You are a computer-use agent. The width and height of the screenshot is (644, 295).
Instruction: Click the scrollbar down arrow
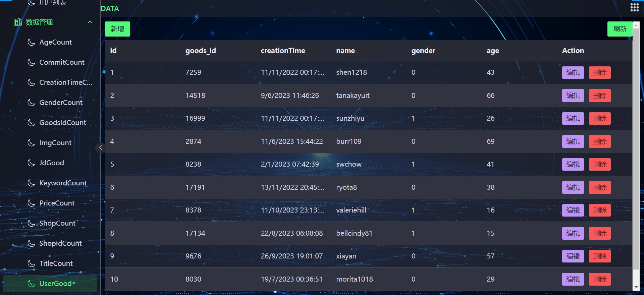(x=636, y=287)
